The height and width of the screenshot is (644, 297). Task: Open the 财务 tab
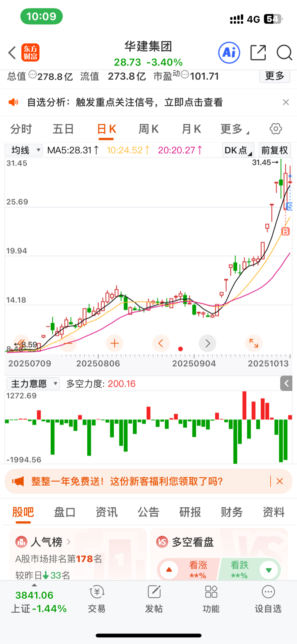(232, 512)
